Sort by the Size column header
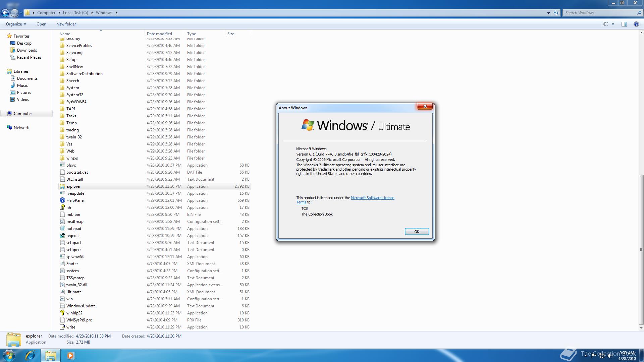Image resolution: width=644 pixels, height=362 pixels. point(238,34)
